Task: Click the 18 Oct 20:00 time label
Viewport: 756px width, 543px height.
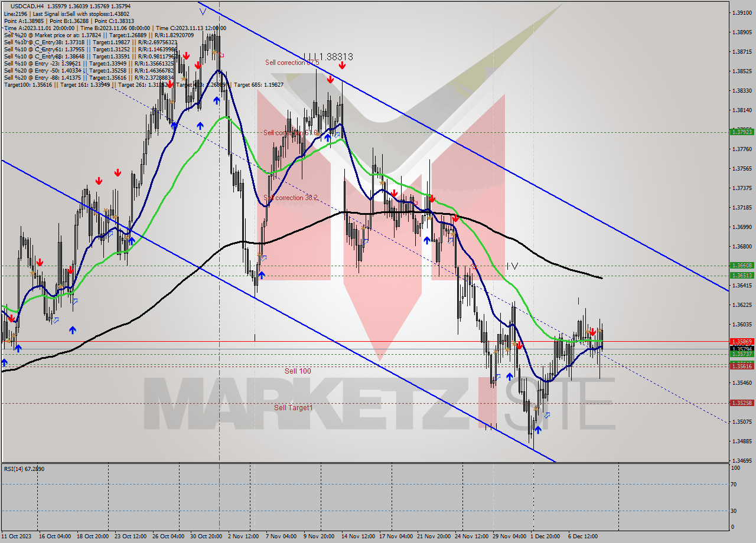Action: (94, 537)
